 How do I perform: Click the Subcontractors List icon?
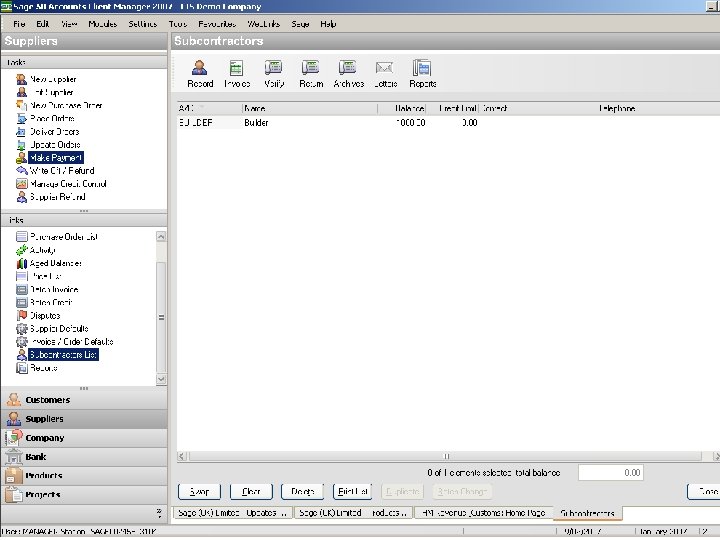coord(22,354)
